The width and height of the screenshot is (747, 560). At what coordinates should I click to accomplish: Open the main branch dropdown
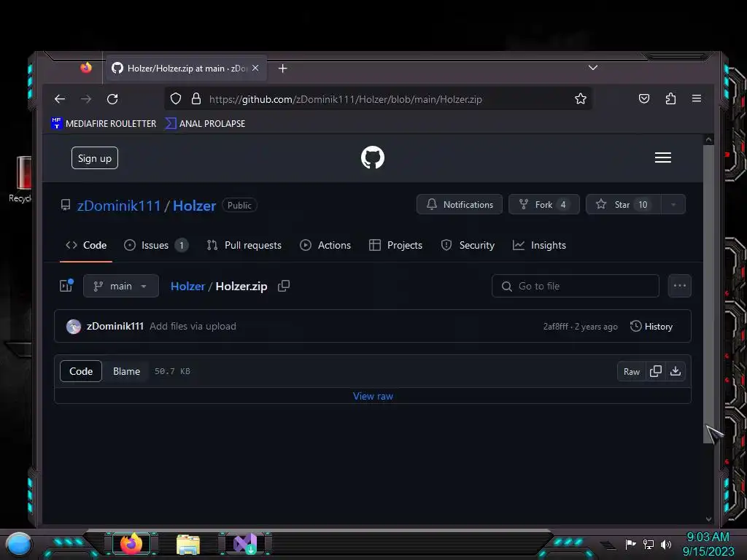pyautogui.click(x=121, y=286)
